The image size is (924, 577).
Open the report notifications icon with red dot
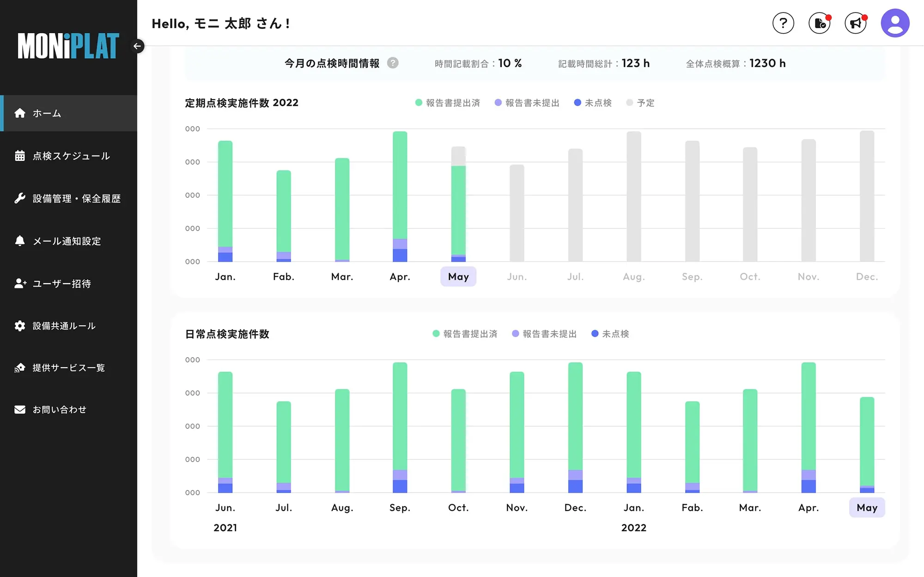(x=820, y=23)
